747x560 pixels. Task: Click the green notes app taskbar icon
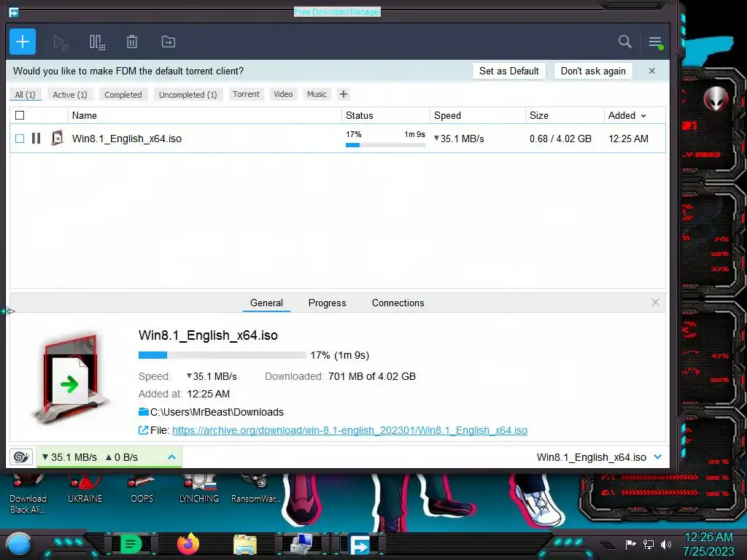pyautogui.click(x=131, y=544)
